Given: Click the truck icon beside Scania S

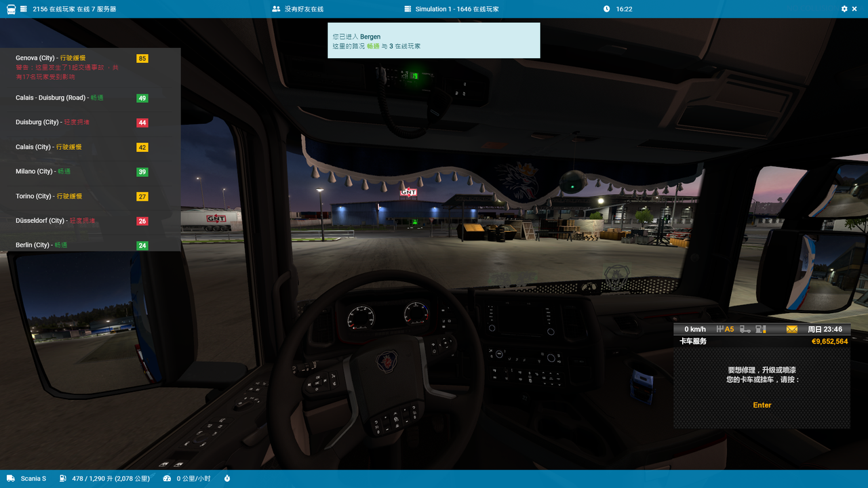Looking at the screenshot, I should pos(11,479).
